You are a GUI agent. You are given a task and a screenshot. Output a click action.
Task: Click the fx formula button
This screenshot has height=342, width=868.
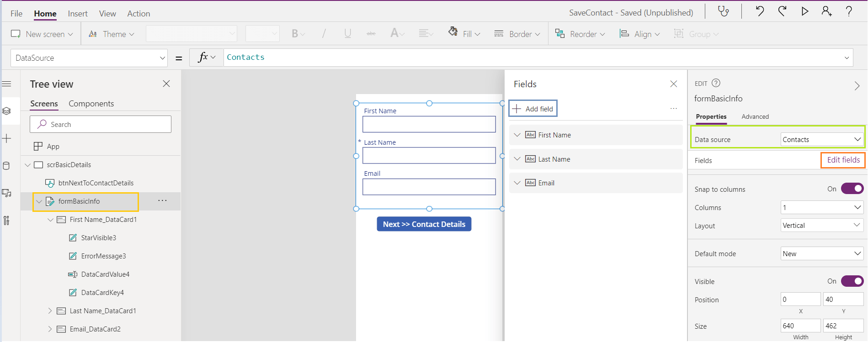click(206, 58)
